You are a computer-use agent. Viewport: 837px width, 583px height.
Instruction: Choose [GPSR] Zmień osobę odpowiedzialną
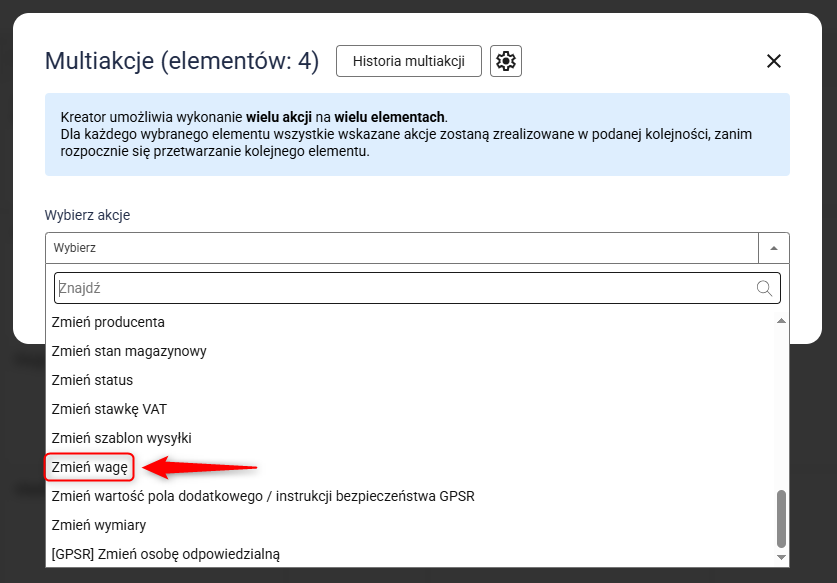[x=165, y=554]
